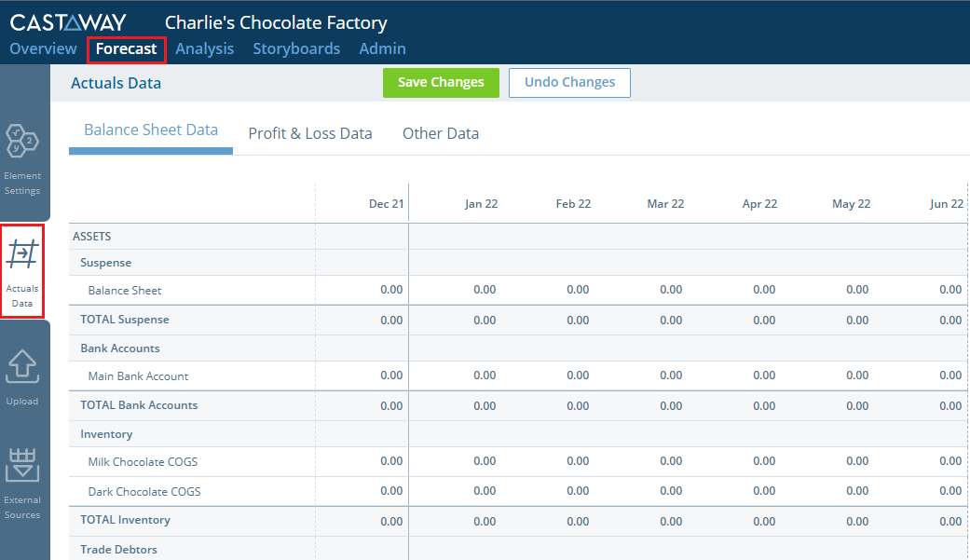The width and height of the screenshot is (970, 560).
Task: Click the Actuals Data page title
Action: [116, 83]
